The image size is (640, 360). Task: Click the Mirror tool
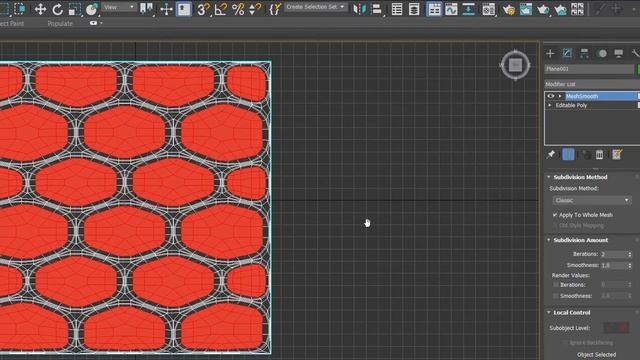tap(359, 9)
